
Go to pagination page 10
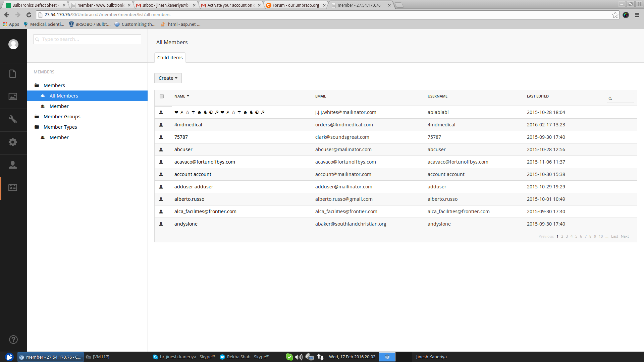tap(601, 236)
